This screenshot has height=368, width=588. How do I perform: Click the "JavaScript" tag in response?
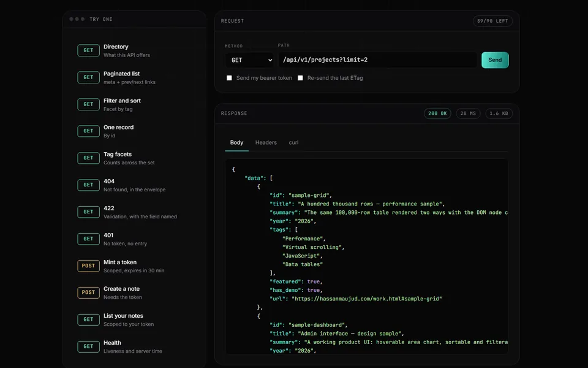click(302, 256)
